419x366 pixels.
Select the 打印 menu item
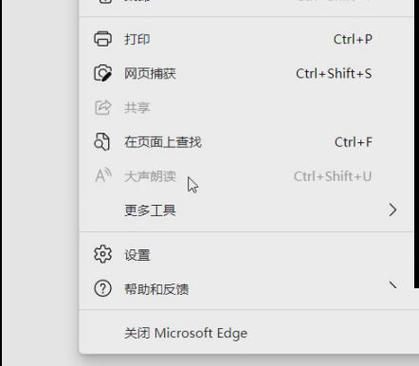(x=246, y=39)
